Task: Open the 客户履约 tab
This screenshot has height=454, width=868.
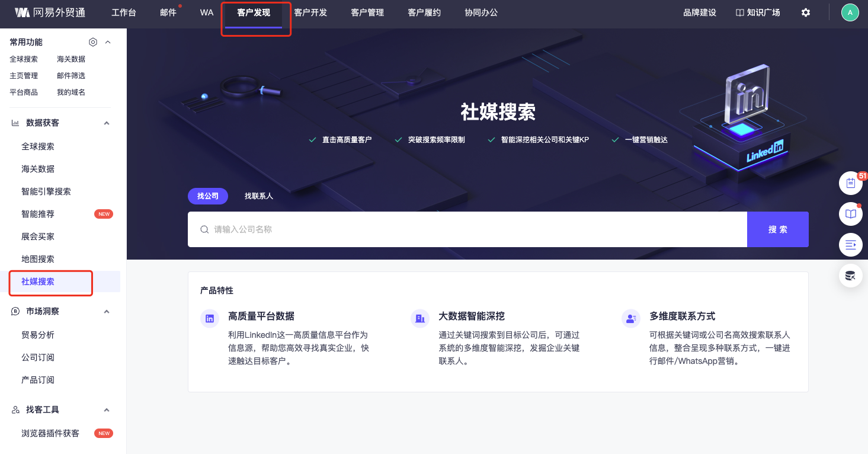Action: click(424, 12)
